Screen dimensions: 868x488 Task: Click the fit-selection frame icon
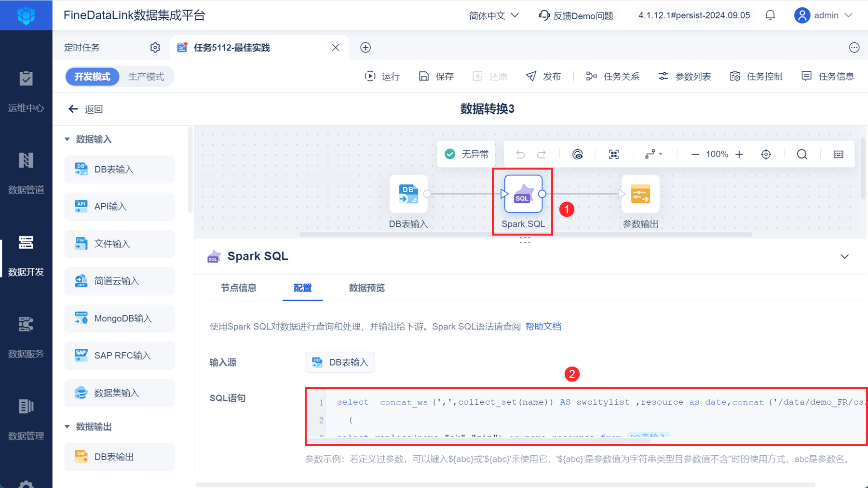(614, 154)
